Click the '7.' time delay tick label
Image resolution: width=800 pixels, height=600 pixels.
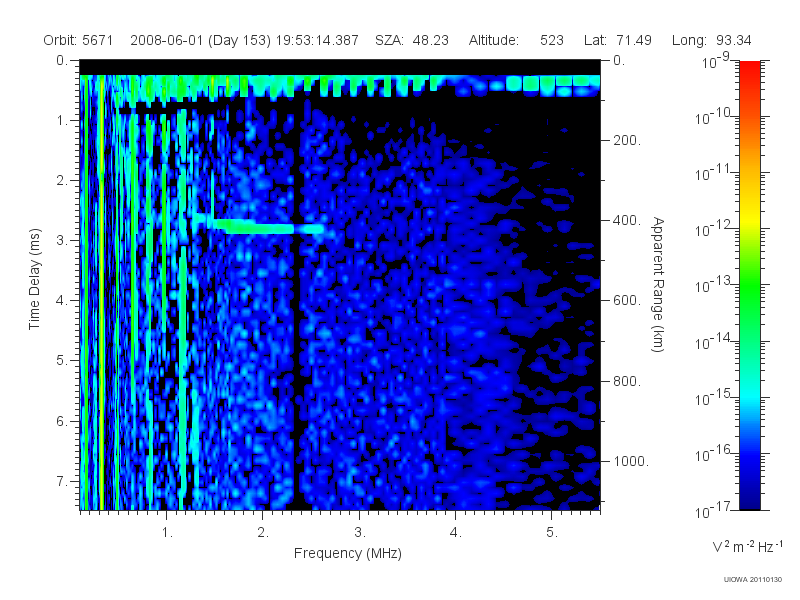[x=62, y=481]
